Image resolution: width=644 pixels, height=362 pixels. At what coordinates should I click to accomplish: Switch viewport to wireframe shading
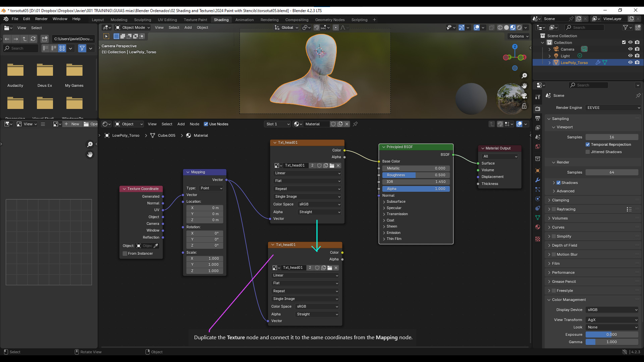click(500, 27)
